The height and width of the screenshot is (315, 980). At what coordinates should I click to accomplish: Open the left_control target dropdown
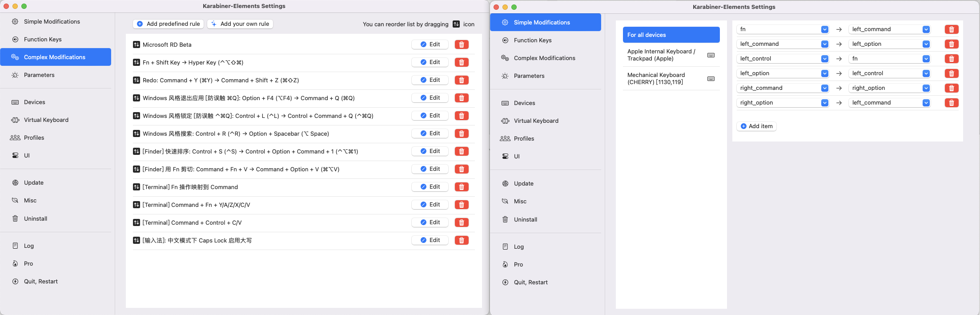(926, 73)
